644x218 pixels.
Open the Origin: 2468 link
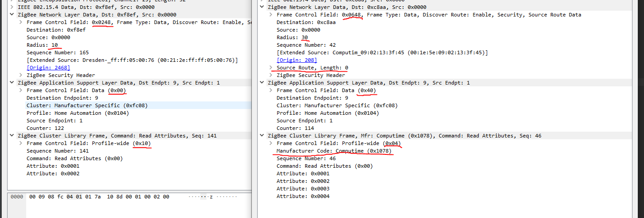tap(48, 68)
